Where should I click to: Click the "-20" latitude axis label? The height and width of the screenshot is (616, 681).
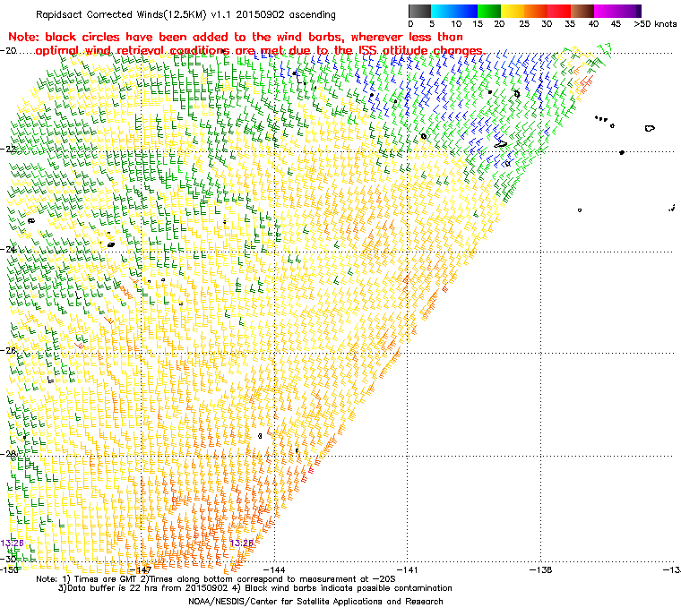coord(8,50)
